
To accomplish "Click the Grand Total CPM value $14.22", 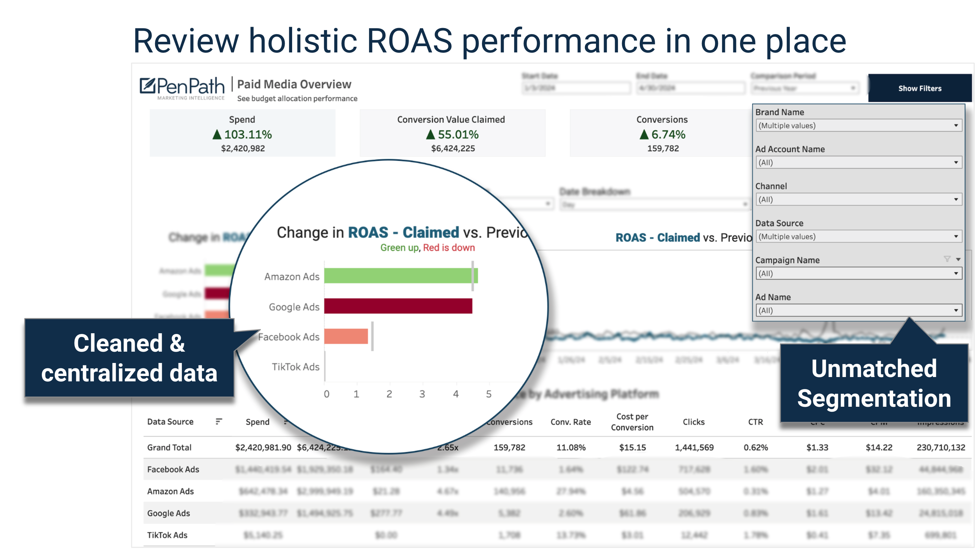I will 879,447.
